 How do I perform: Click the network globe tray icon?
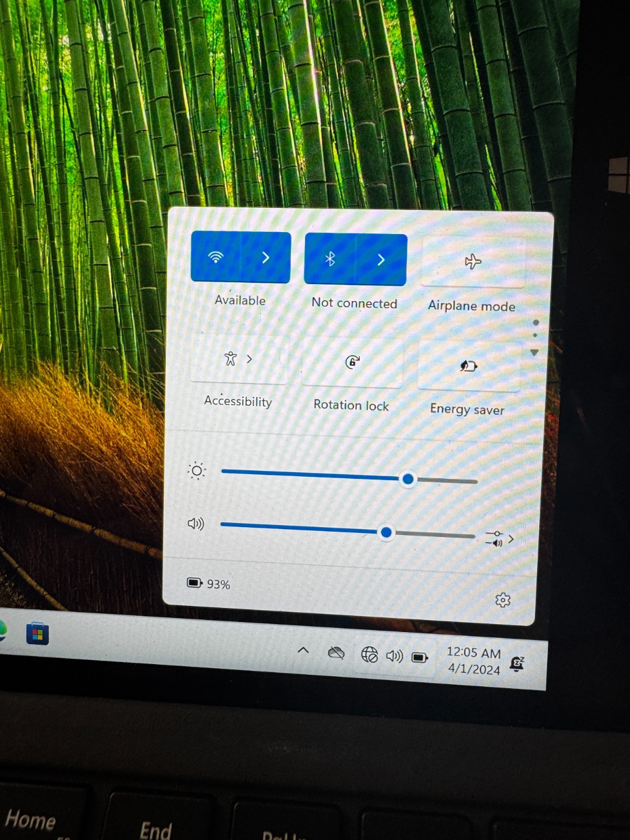pyautogui.click(x=370, y=655)
